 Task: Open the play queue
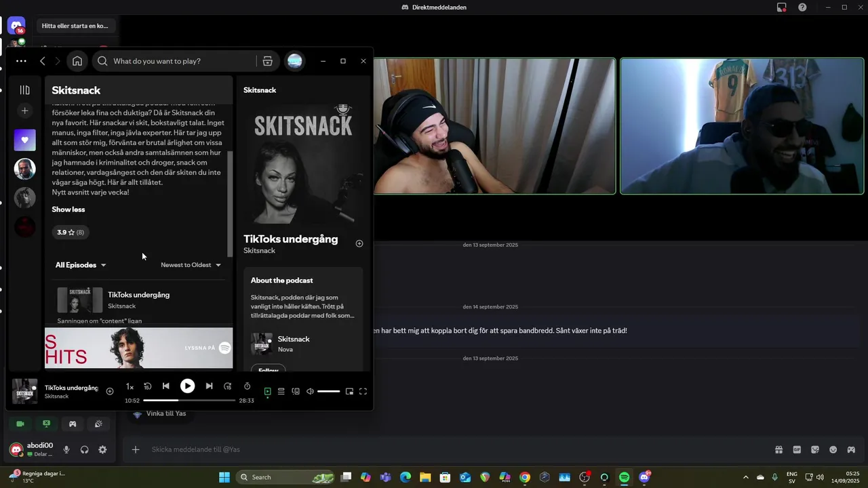tap(281, 392)
